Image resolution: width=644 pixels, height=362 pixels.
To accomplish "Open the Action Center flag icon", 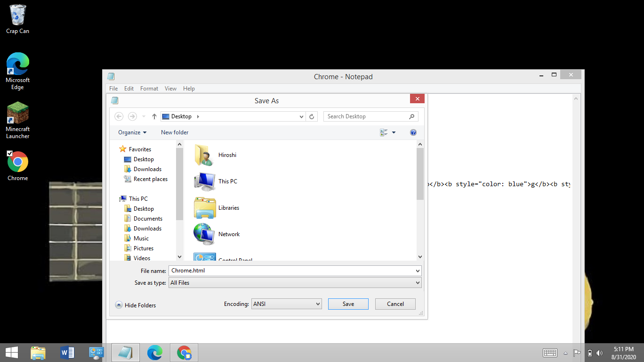I will tap(577, 353).
